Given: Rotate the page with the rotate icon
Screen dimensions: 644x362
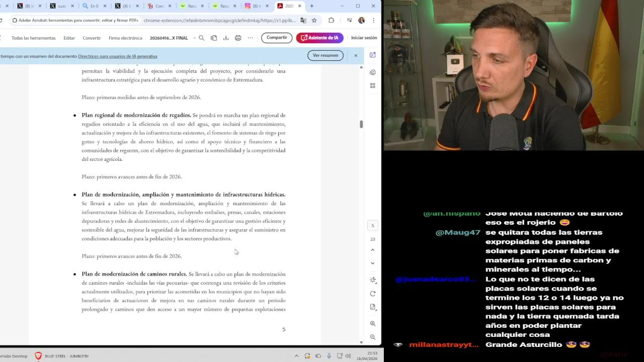Looking at the screenshot, I should 373,294.
